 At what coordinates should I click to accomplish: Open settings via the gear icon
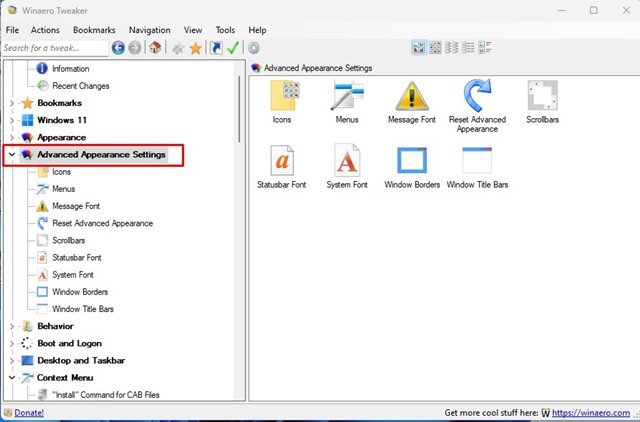coord(253,48)
